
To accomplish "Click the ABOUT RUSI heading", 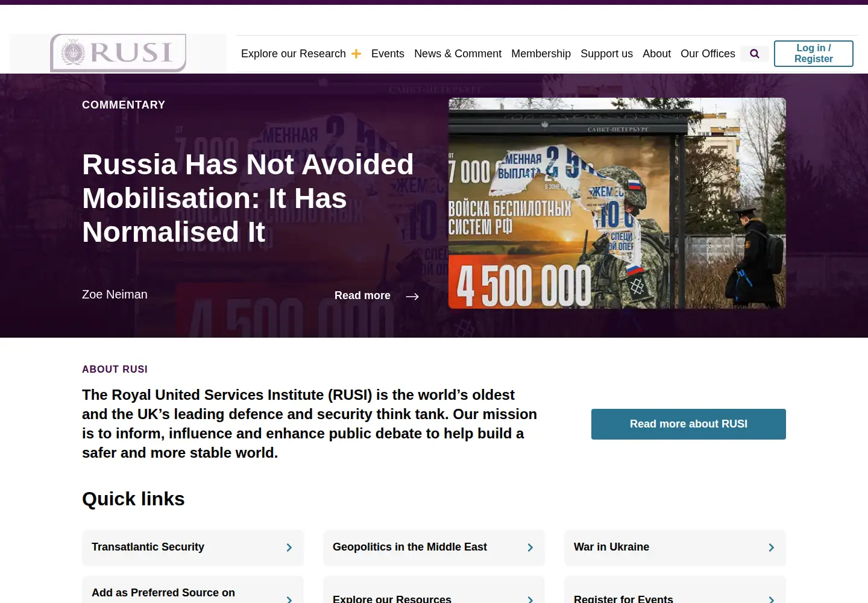I will click(115, 369).
